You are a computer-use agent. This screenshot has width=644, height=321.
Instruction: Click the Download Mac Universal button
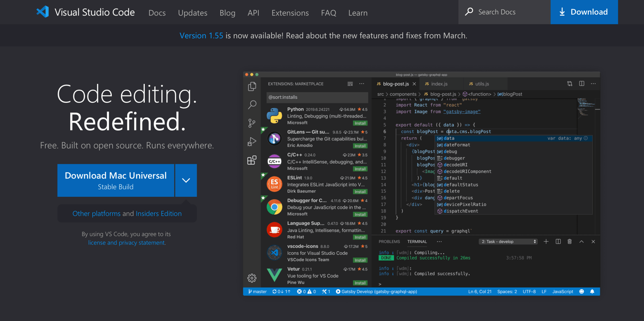116,180
